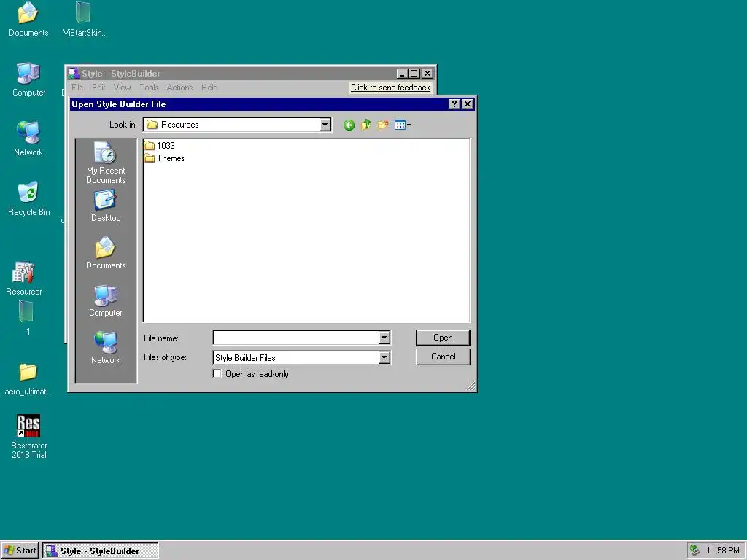Screen dimensions: 747x560
Task: Select Desktop in the places bar
Action: tap(106, 206)
